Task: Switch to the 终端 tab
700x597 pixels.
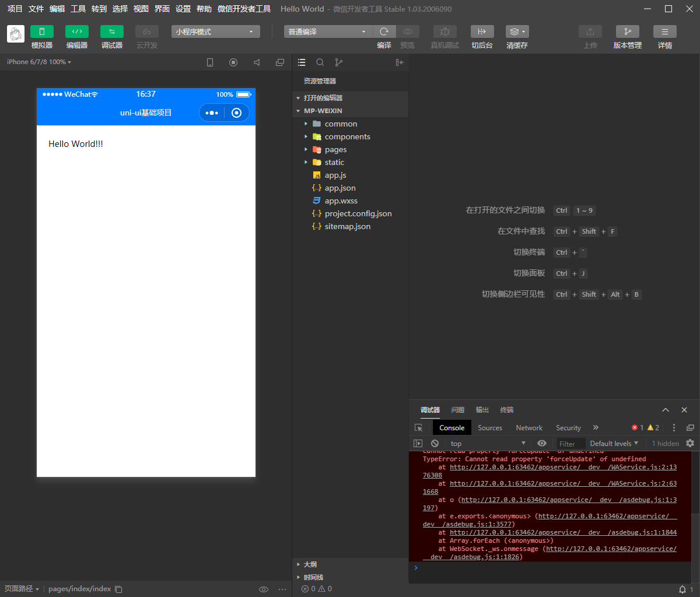Action: coord(507,410)
